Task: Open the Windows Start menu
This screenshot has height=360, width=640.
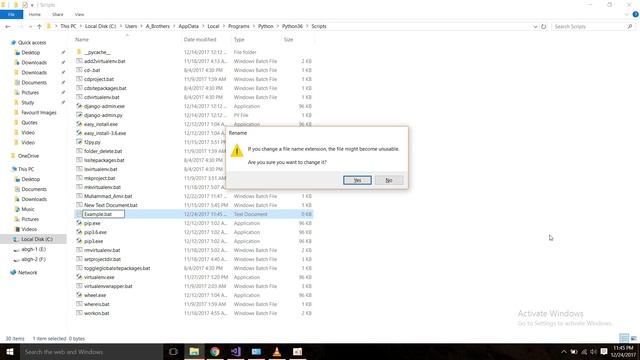Action: pyautogui.click(x=10, y=351)
